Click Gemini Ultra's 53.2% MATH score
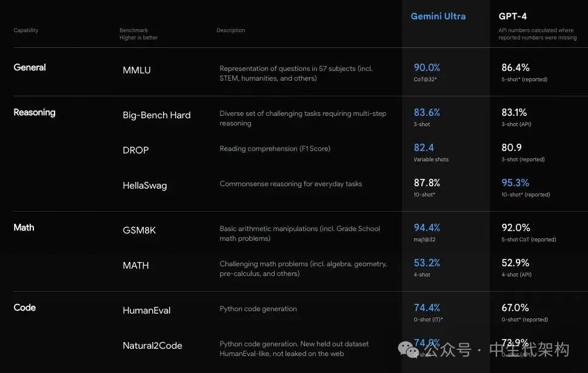Screen dimensions: 588x373 tap(427, 263)
